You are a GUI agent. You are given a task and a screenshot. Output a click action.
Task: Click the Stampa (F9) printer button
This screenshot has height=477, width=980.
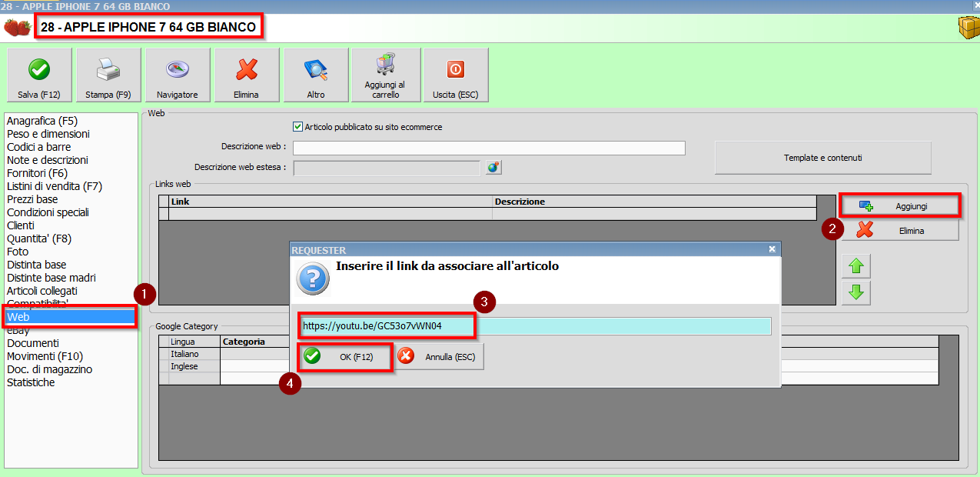(x=108, y=75)
